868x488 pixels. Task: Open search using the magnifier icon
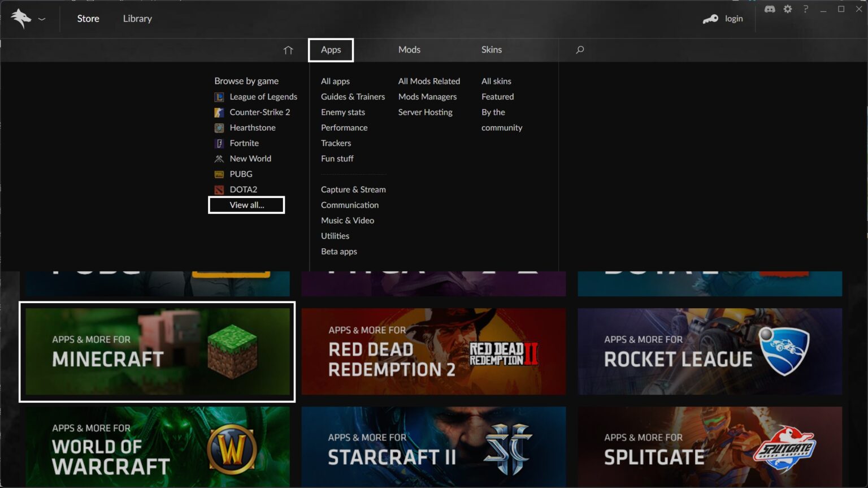click(579, 50)
